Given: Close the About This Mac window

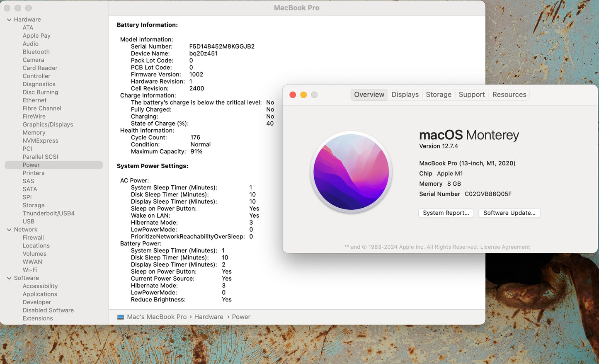Looking at the screenshot, I should point(293,95).
